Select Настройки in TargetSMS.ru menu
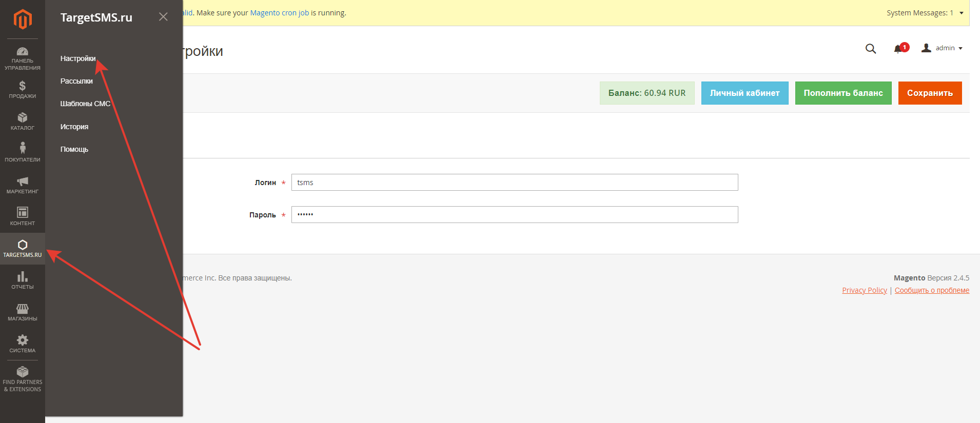The height and width of the screenshot is (423, 980). tap(78, 58)
